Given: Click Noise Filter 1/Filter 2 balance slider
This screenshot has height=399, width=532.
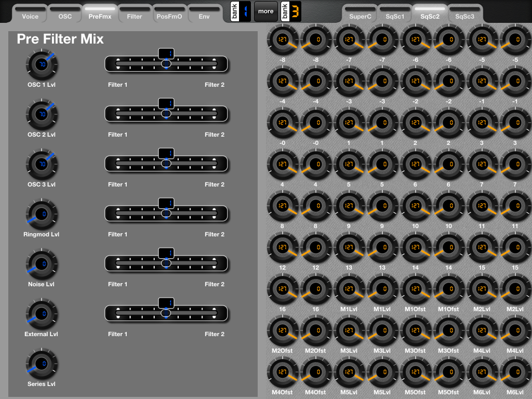Looking at the screenshot, I should [x=166, y=263].
